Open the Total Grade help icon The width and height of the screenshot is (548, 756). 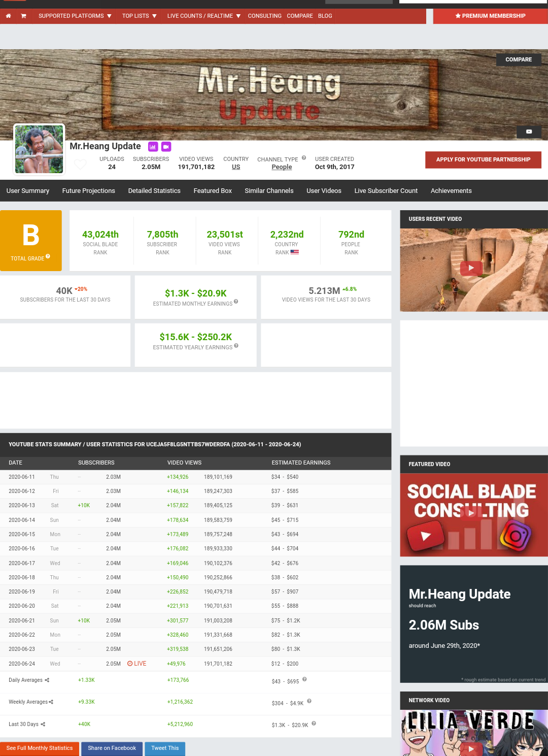tap(48, 256)
